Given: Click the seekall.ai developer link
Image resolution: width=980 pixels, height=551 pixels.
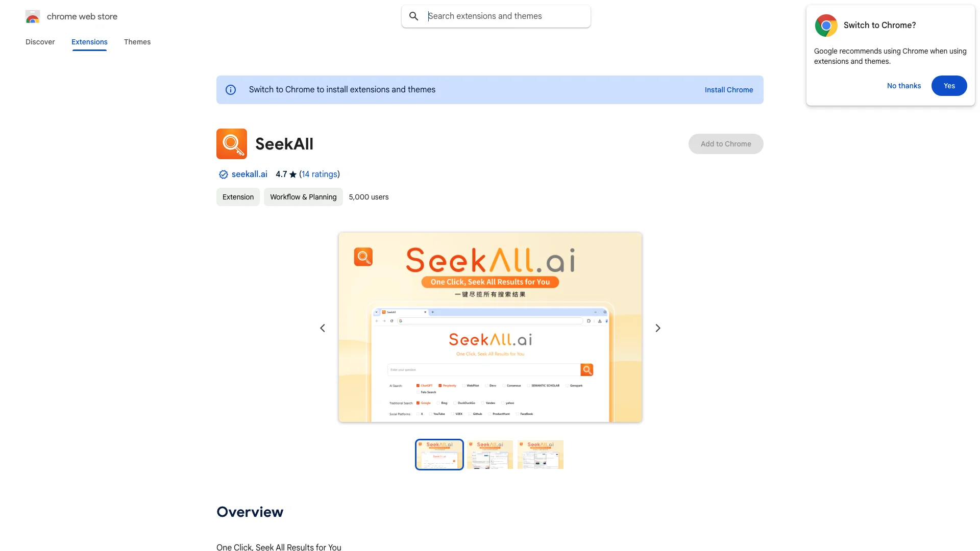Looking at the screenshot, I should click(x=249, y=174).
